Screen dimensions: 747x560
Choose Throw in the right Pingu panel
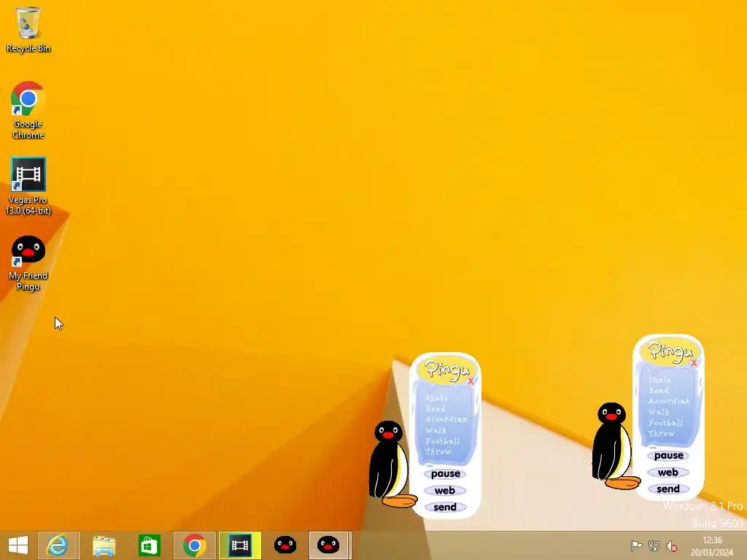661,433
